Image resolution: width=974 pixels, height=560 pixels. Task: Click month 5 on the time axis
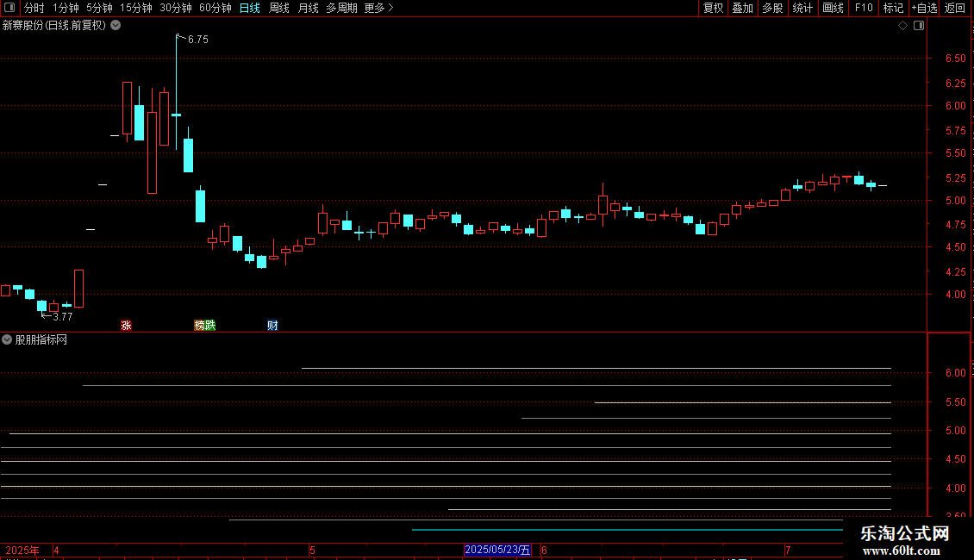tap(312, 550)
